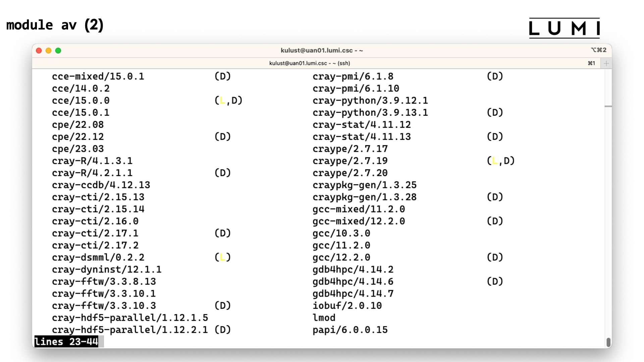Select text cray-fftw/3.3.8.13
Viewport: 644px width, 362px height.
click(x=104, y=282)
